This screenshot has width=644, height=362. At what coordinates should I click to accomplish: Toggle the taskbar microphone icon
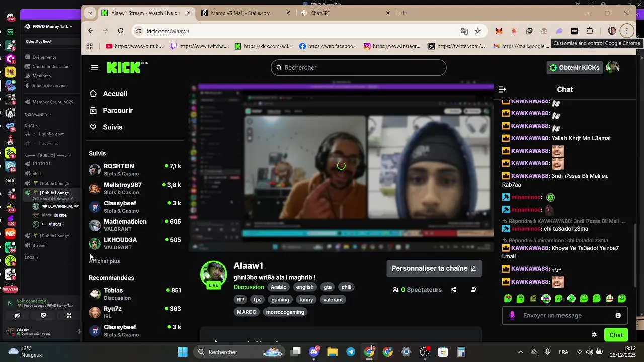click(548, 352)
